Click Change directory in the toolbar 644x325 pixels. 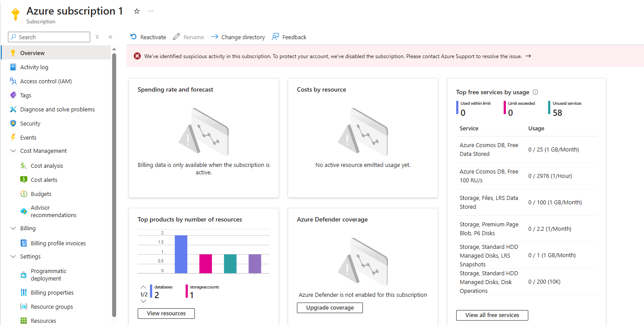click(238, 37)
